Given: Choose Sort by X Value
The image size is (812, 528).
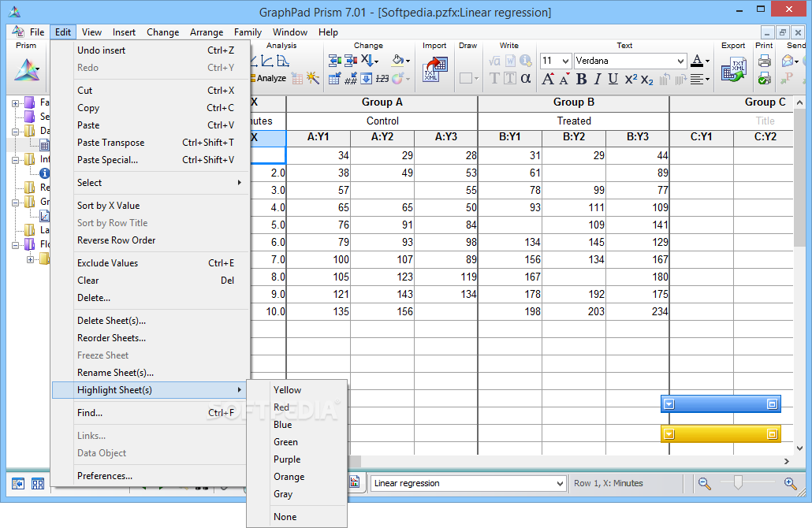Looking at the screenshot, I should 151,206.
